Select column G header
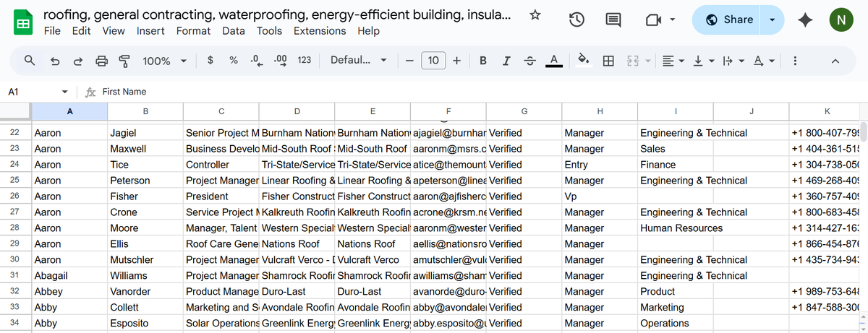The width and height of the screenshot is (868, 333). [x=524, y=111]
